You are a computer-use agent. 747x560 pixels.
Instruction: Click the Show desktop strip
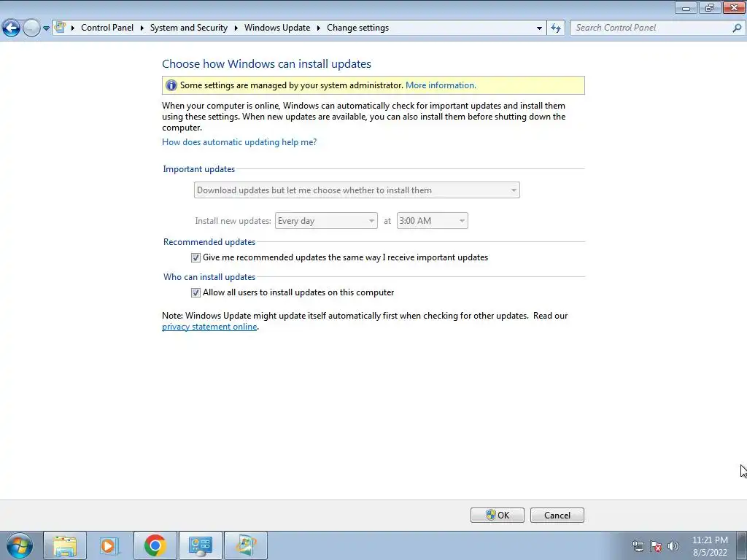click(742, 545)
